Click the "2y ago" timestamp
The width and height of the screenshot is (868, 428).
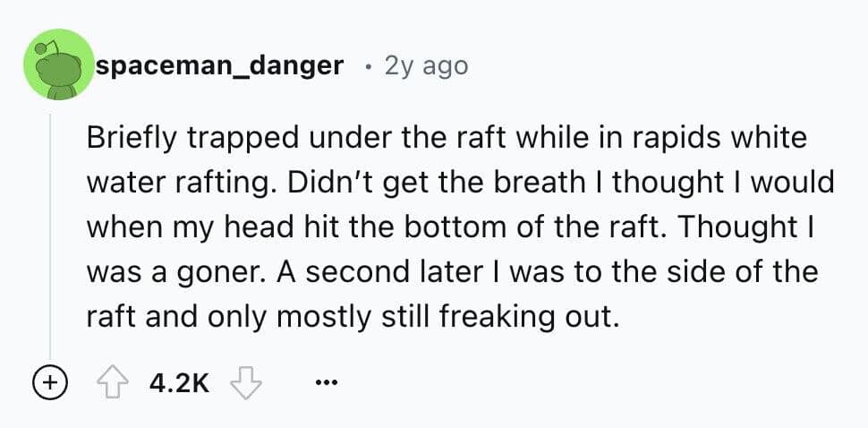click(425, 65)
